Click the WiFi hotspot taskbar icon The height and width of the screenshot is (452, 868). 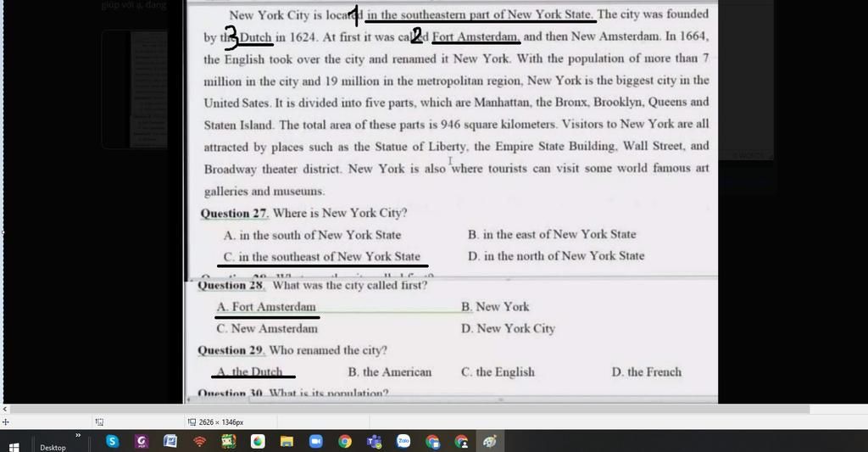point(200,442)
